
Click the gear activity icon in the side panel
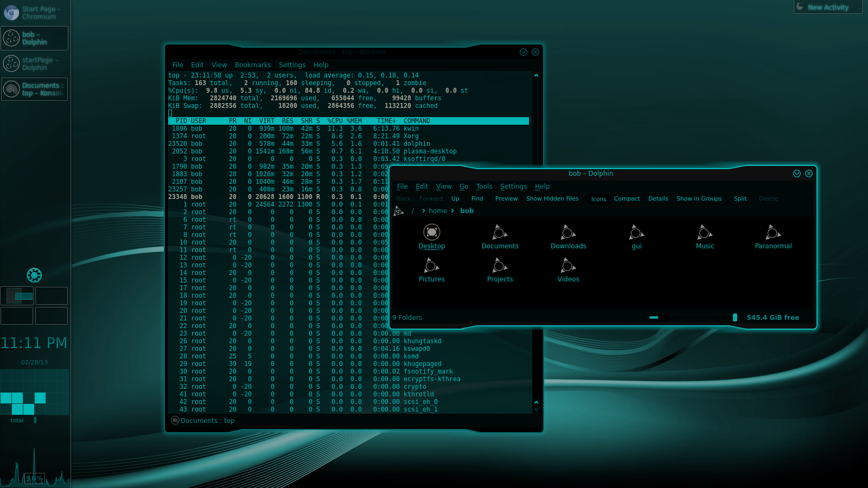coord(34,275)
